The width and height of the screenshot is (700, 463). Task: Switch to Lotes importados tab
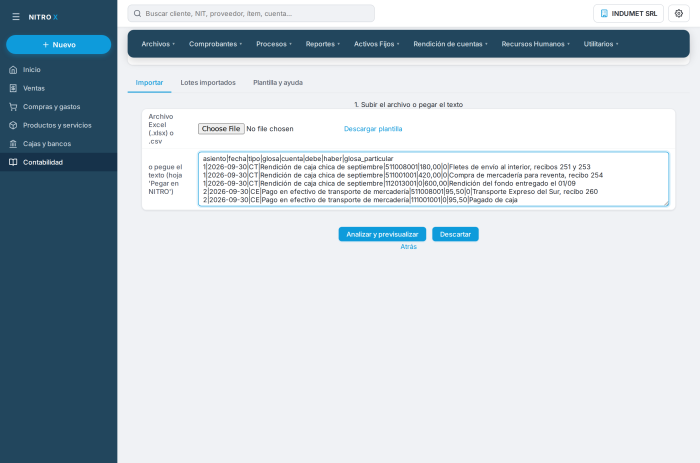(208, 83)
